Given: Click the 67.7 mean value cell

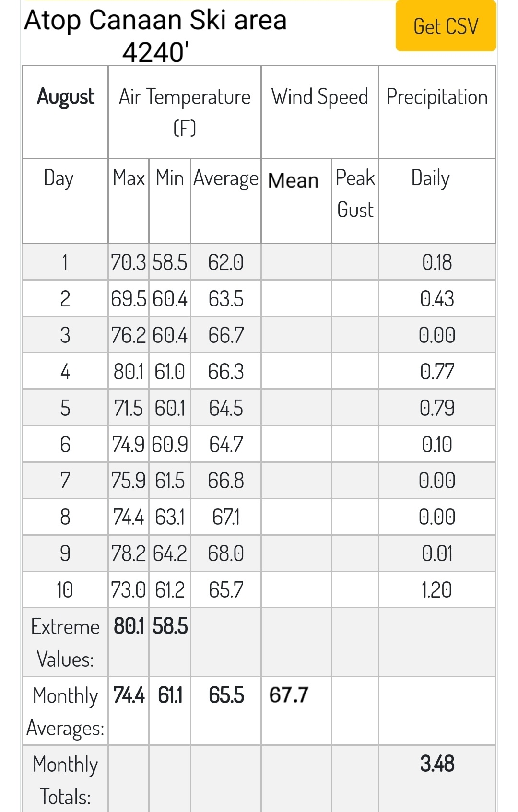Looking at the screenshot, I should [289, 695].
